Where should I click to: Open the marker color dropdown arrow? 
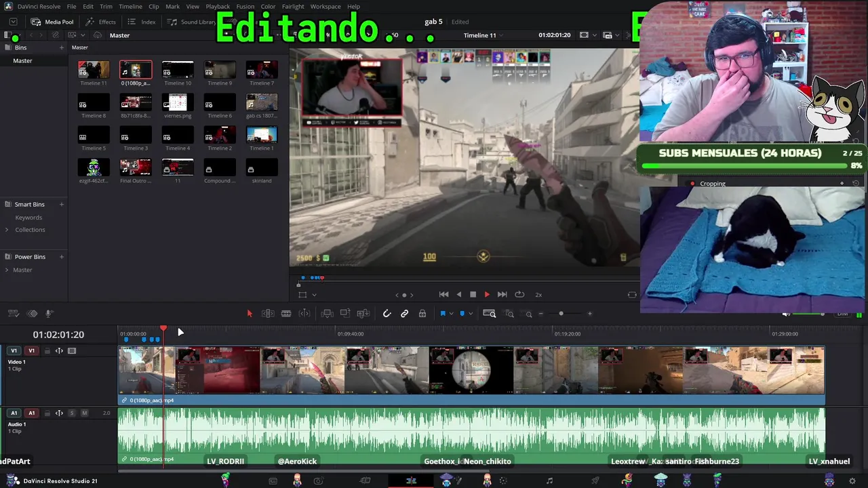[x=471, y=314]
